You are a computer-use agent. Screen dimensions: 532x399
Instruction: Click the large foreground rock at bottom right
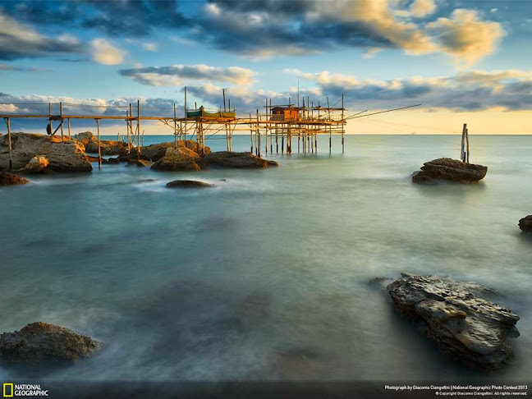point(452,317)
